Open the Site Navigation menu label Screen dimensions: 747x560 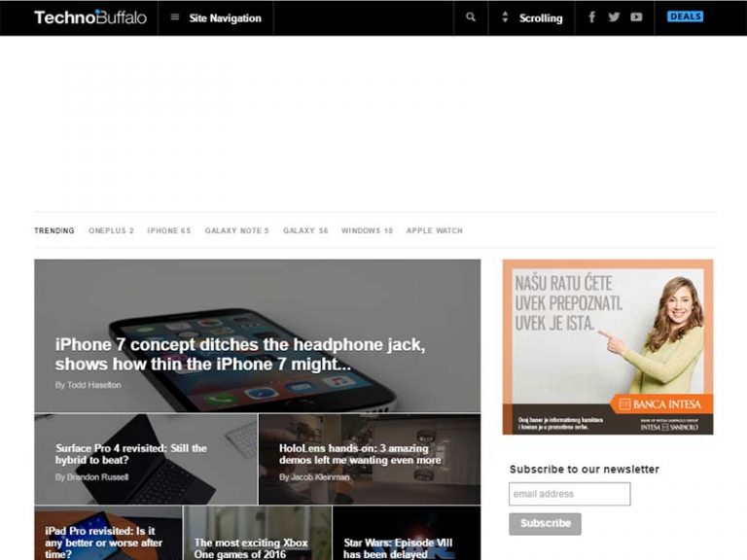[226, 18]
